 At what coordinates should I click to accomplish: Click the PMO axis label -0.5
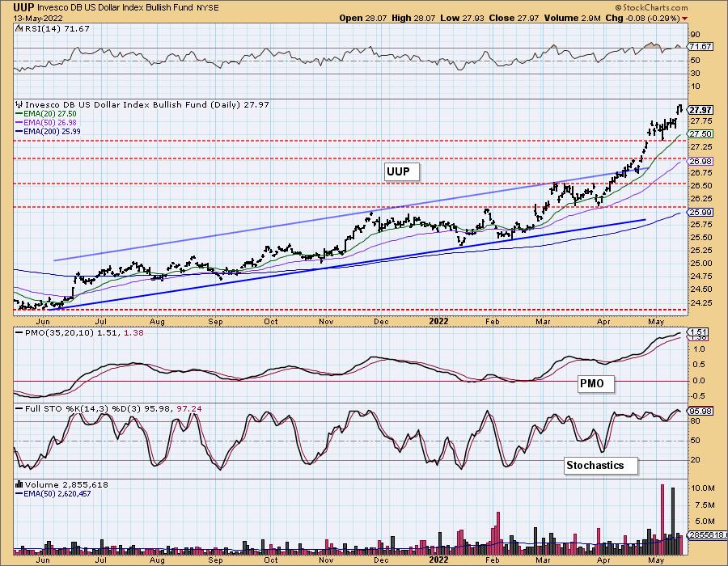tap(699, 395)
